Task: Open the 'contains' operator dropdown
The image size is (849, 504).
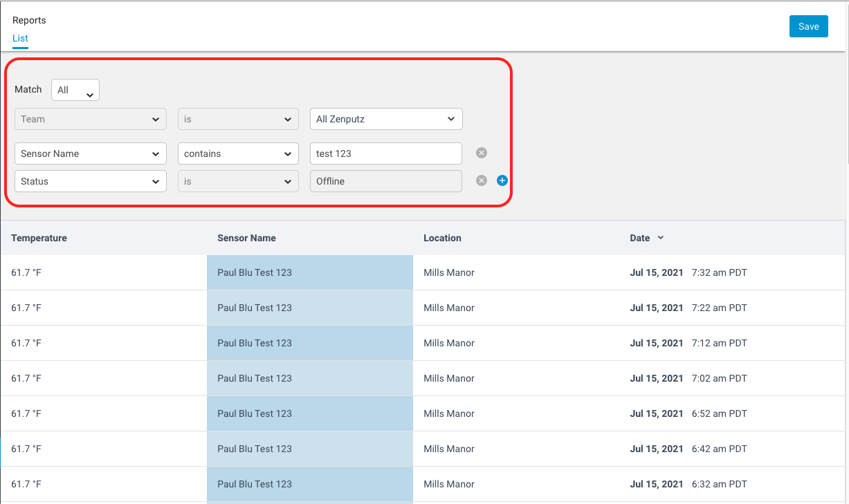Action: click(238, 153)
